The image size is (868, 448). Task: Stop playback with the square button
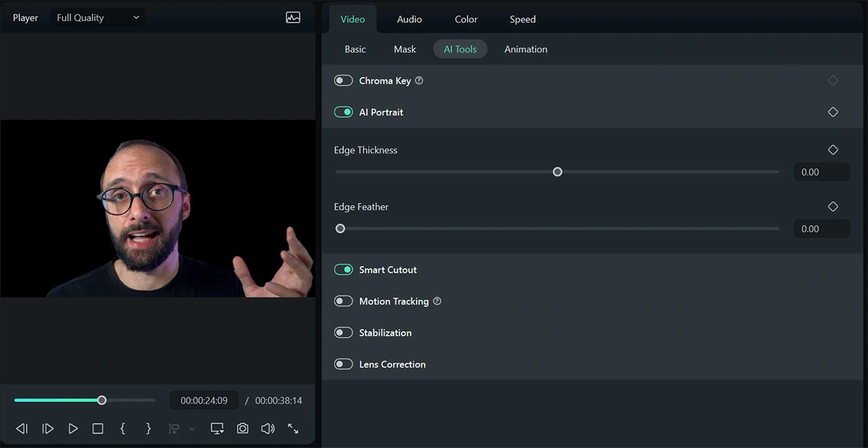pyautogui.click(x=98, y=429)
